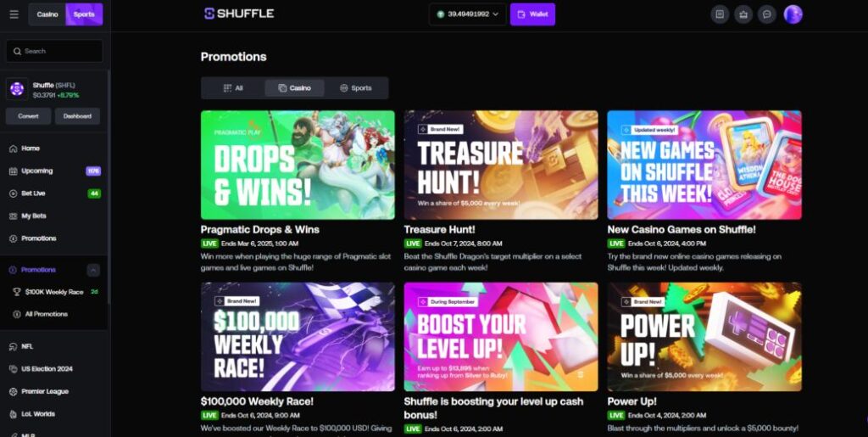Switch to Casino mode toggle
This screenshot has width=868, height=437.
[47, 14]
